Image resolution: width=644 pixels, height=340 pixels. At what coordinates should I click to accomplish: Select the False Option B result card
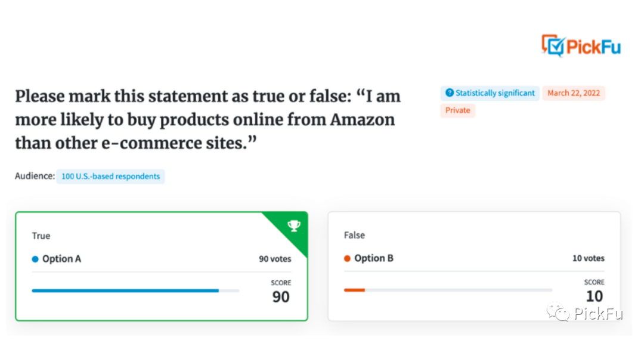(474, 266)
